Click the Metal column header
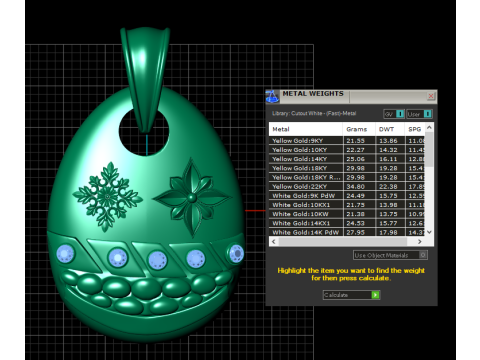 click(306, 129)
